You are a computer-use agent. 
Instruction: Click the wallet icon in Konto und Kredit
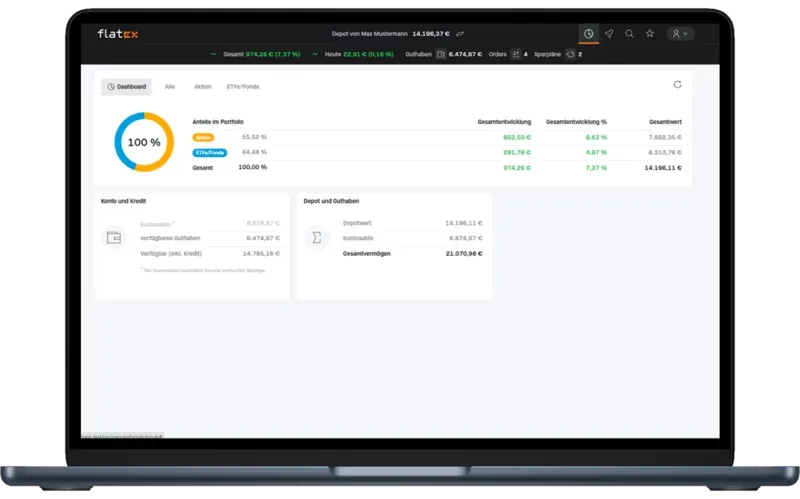114,238
